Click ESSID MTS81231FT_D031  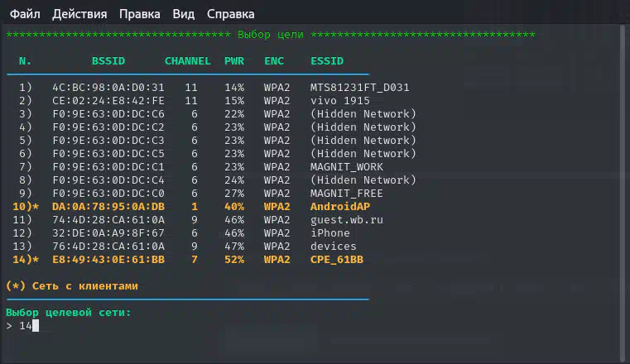[x=359, y=88]
